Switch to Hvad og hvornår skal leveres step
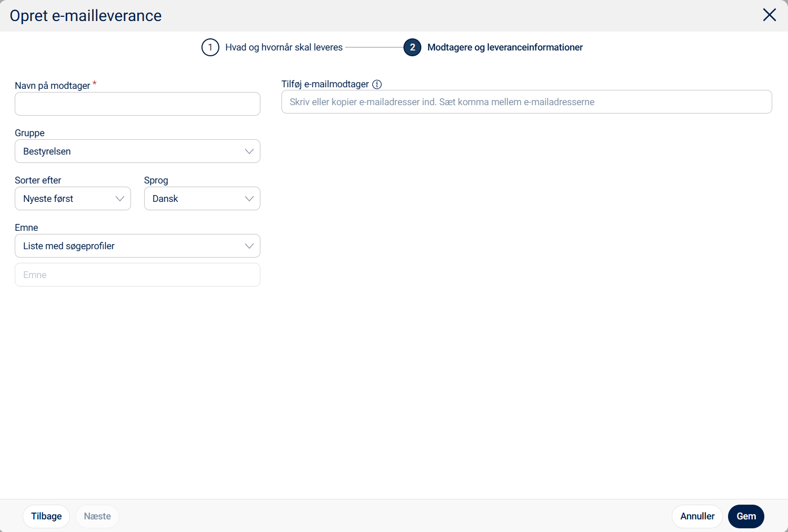 [x=284, y=47]
